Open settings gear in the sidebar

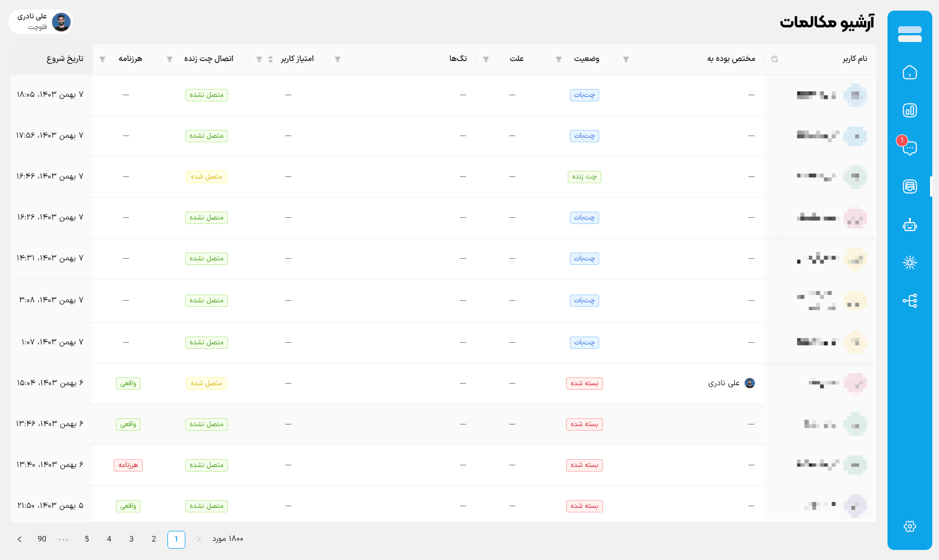point(909,526)
